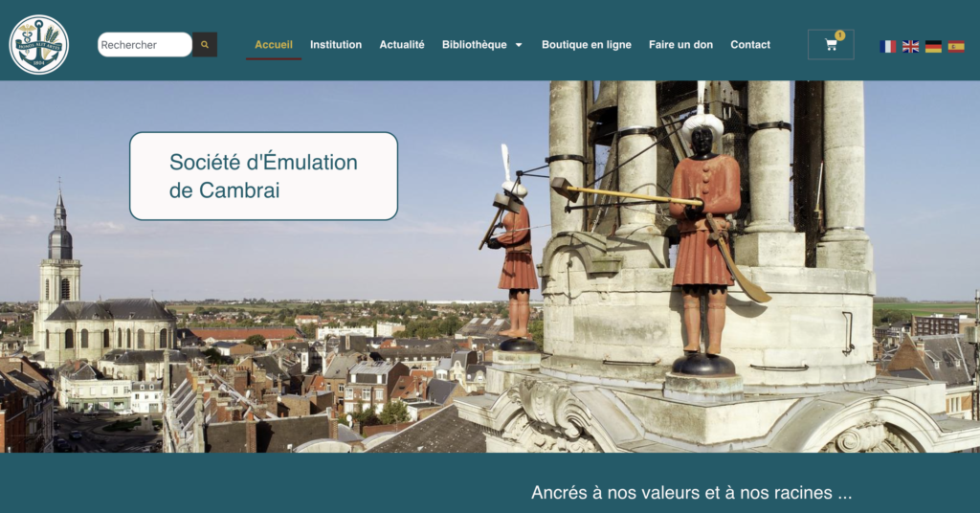The width and height of the screenshot is (980, 513).
Task: Switch language with the French flag
Action: (887, 46)
